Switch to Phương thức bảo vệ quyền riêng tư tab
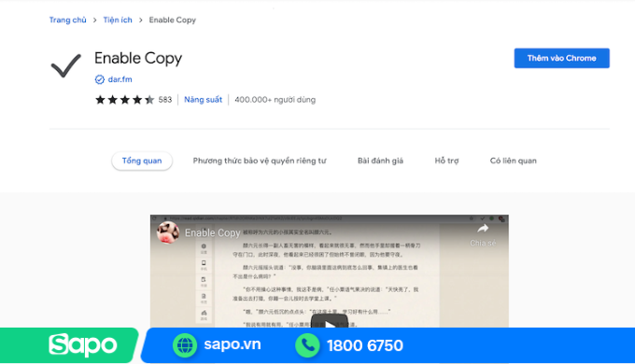 point(260,161)
